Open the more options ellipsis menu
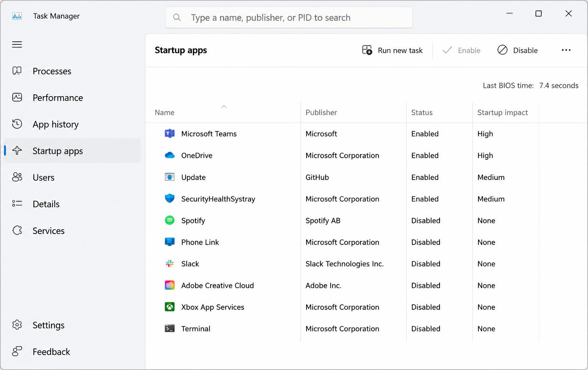Screen dimensions: 588x370 coord(566,50)
